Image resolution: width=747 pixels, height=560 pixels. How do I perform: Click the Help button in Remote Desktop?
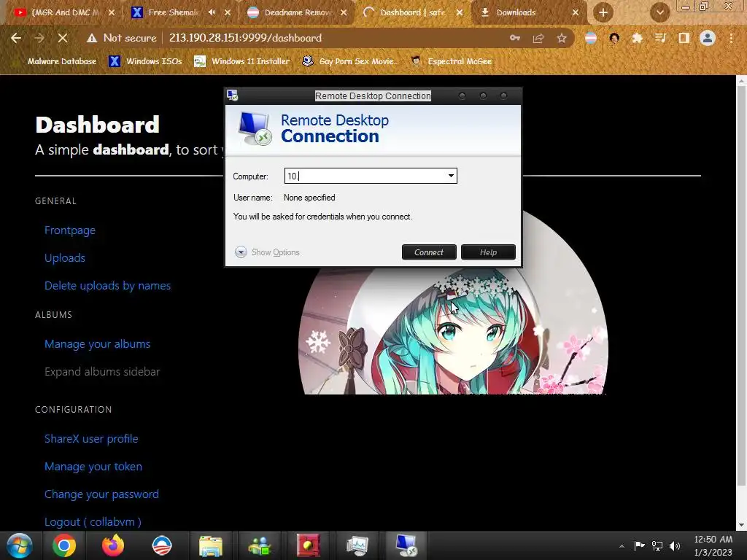(x=488, y=252)
